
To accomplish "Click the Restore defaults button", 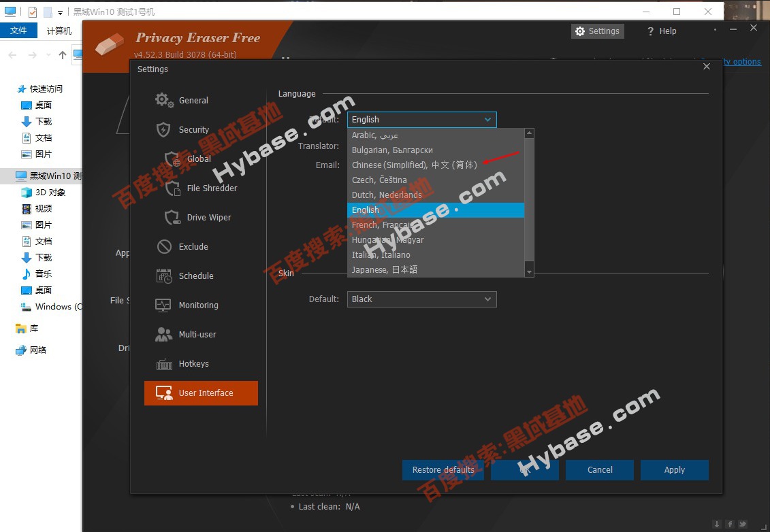I will click(443, 470).
